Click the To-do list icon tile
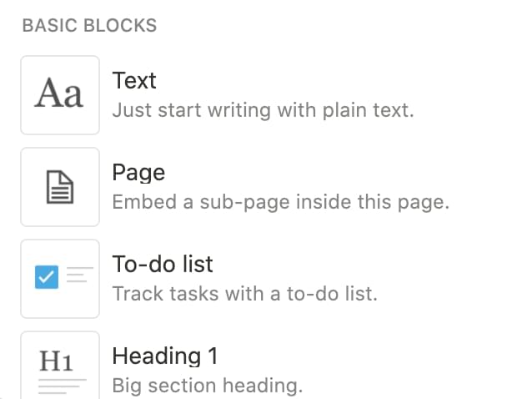Screen dimensions: 532x399 [x=59, y=278]
